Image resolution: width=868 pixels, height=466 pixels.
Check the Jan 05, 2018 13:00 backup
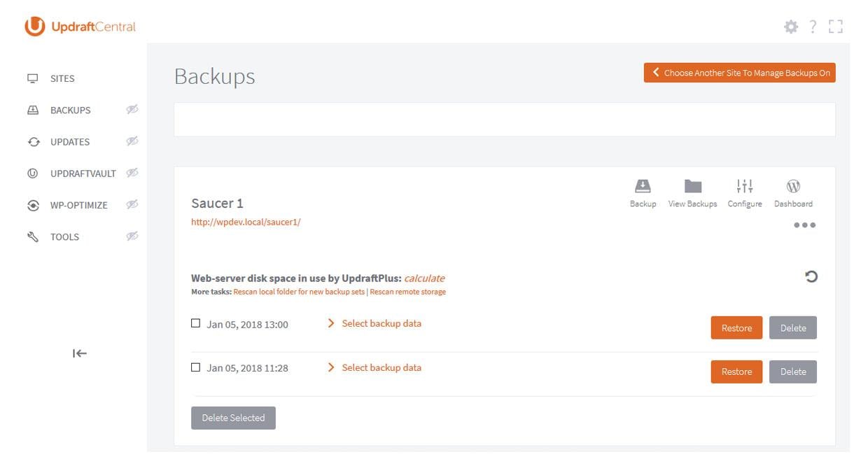click(x=195, y=323)
